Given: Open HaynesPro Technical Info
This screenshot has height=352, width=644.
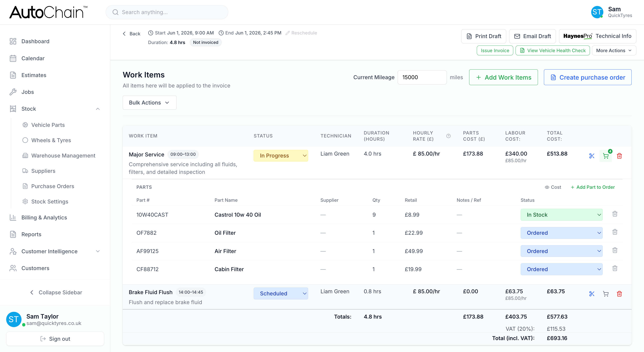Looking at the screenshot, I should pyautogui.click(x=597, y=36).
